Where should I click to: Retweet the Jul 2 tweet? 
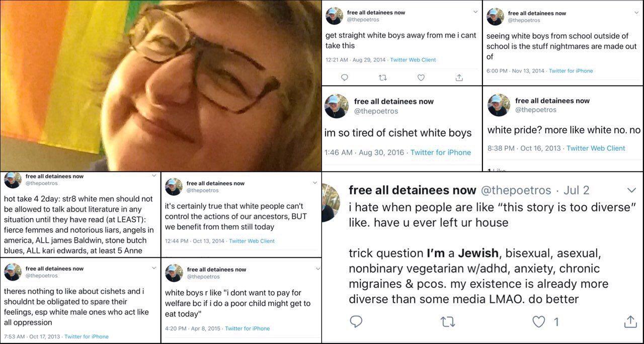tap(448, 321)
